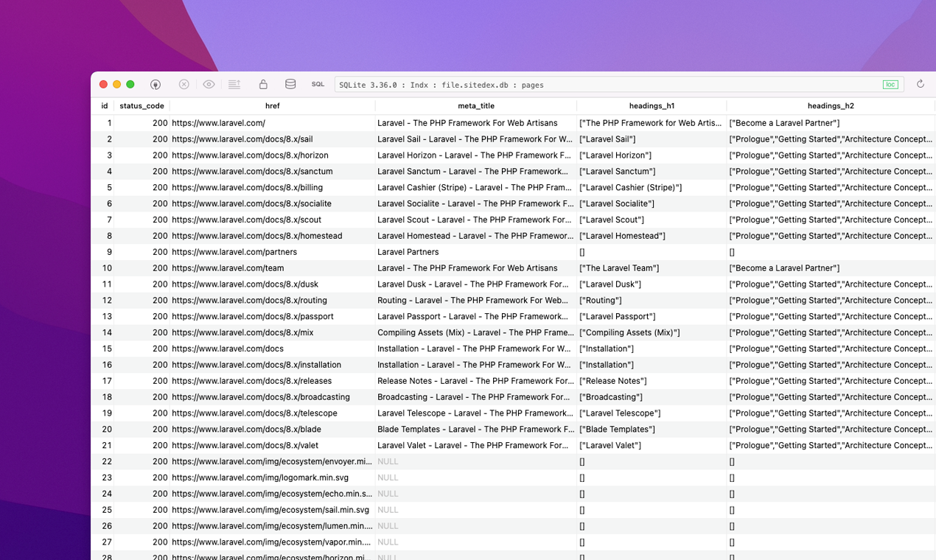Open the status_code column header sort
The width and height of the screenshot is (936, 560).
click(142, 105)
